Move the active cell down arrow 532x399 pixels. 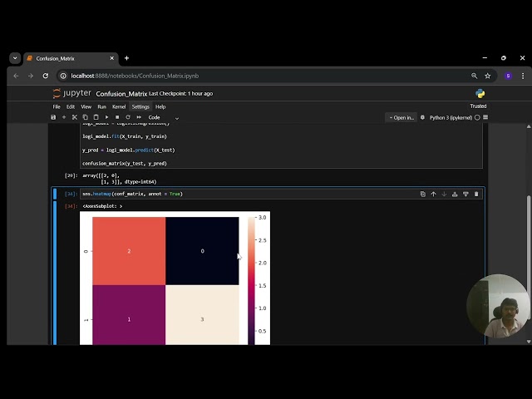pos(444,194)
